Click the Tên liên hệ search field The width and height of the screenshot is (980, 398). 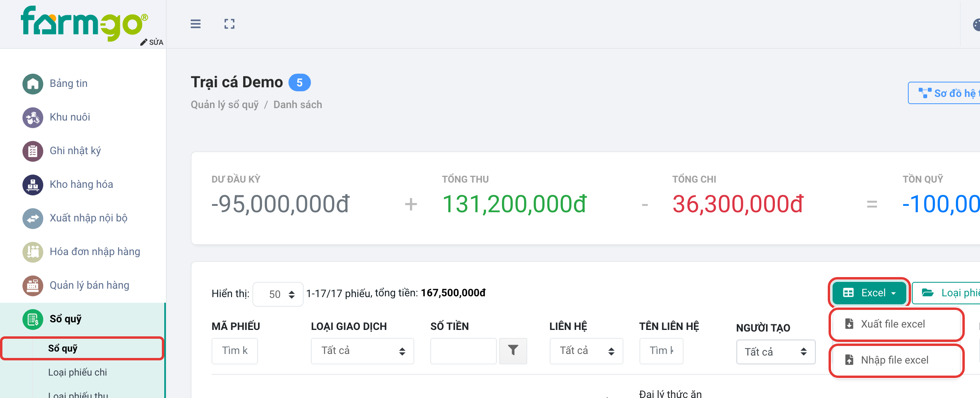point(661,351)
